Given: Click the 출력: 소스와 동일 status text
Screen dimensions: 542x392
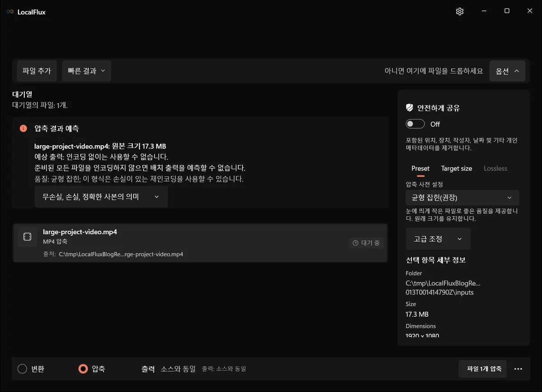Looking at the screenshot, I should pos(224,369).
